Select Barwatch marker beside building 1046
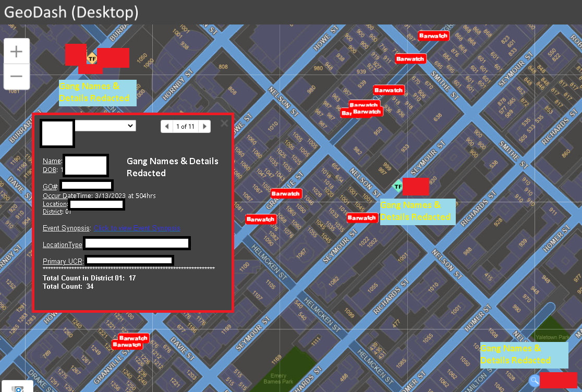The width and height of the screenshot is (582, 392). (x=285, y=193)
